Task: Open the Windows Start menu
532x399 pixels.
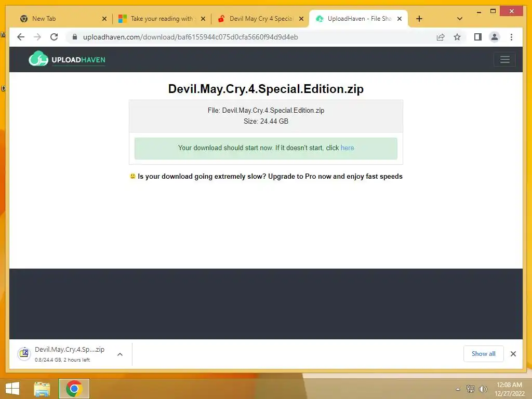Action: (12, 389)
